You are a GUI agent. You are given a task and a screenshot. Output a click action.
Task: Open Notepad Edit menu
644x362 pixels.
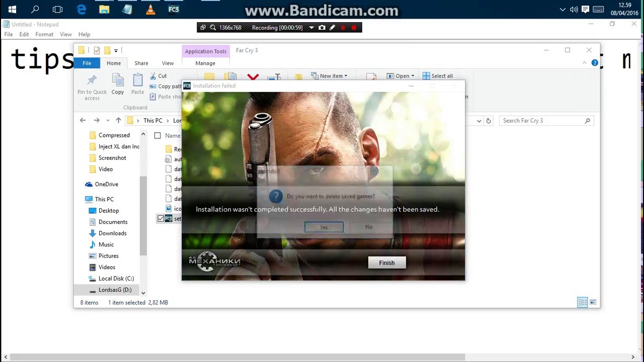(x=24, y=34)
